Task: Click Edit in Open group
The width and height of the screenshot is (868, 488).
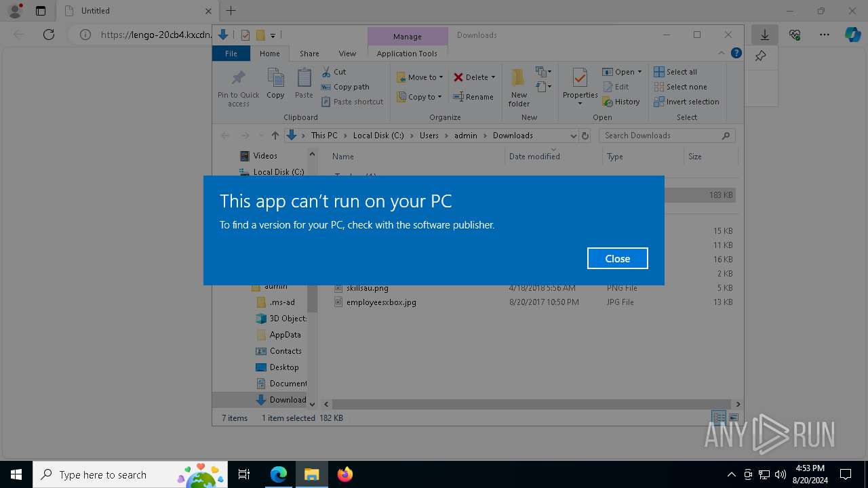Action: point(616,87)
